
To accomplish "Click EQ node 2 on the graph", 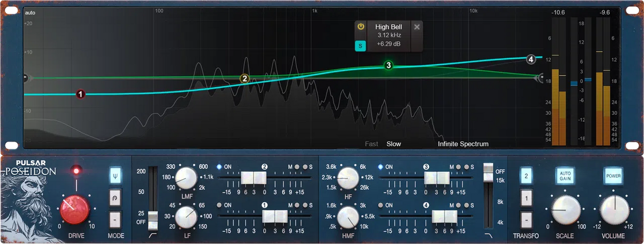I will [244, 79].
